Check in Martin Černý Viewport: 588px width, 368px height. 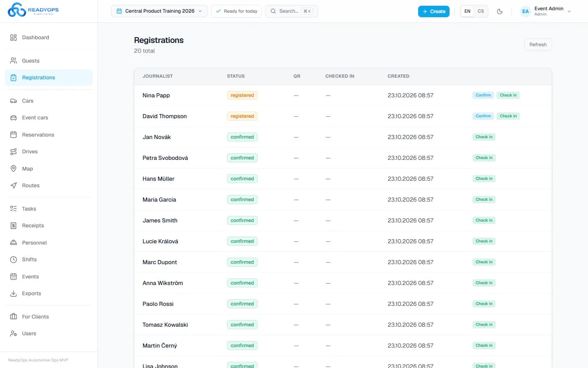tap(484, 346)
